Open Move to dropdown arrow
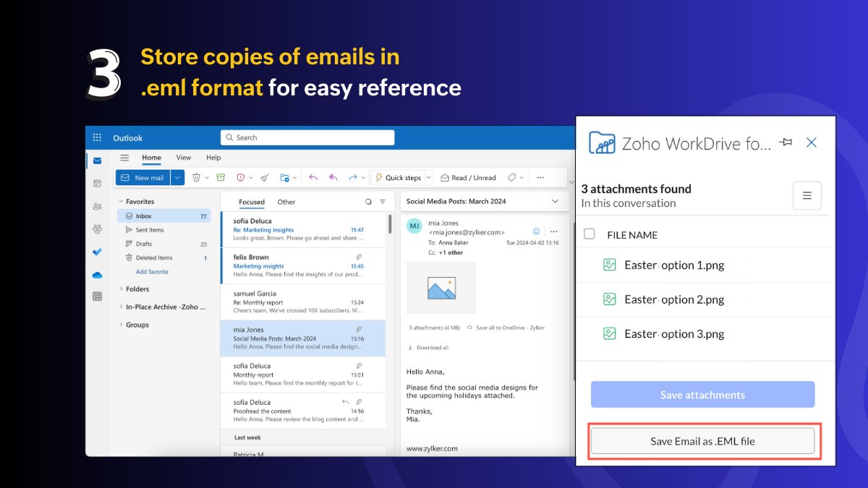The width and height of the screenshot is (868, 488). pyautogui.click(x=295, y=178)
